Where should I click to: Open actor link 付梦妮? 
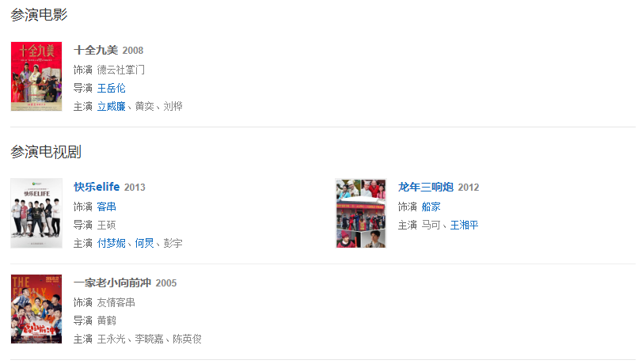click(111, 243)
